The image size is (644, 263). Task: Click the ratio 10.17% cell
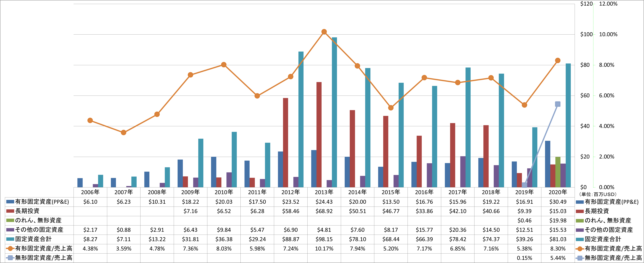(x=324, y=249)
